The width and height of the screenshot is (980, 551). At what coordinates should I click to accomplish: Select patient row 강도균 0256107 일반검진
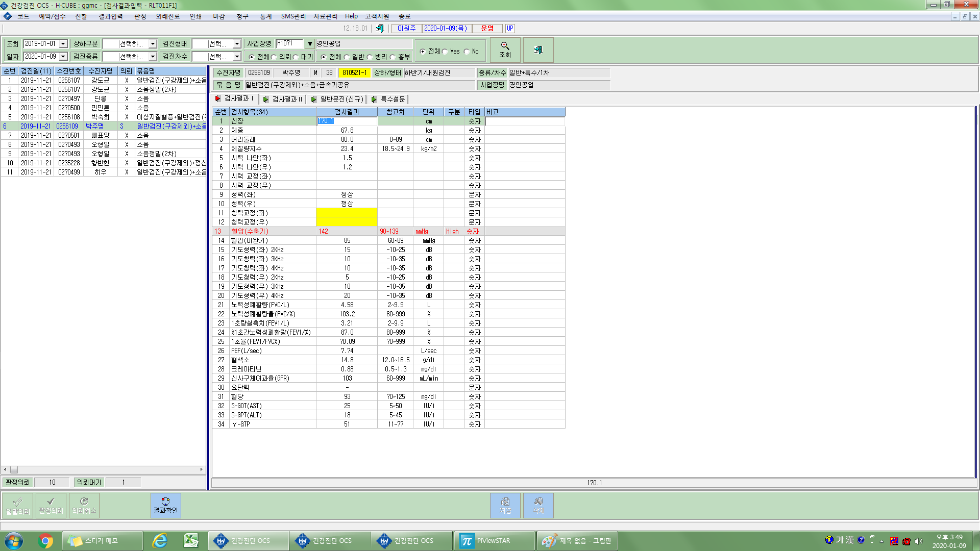click(104, 80)
